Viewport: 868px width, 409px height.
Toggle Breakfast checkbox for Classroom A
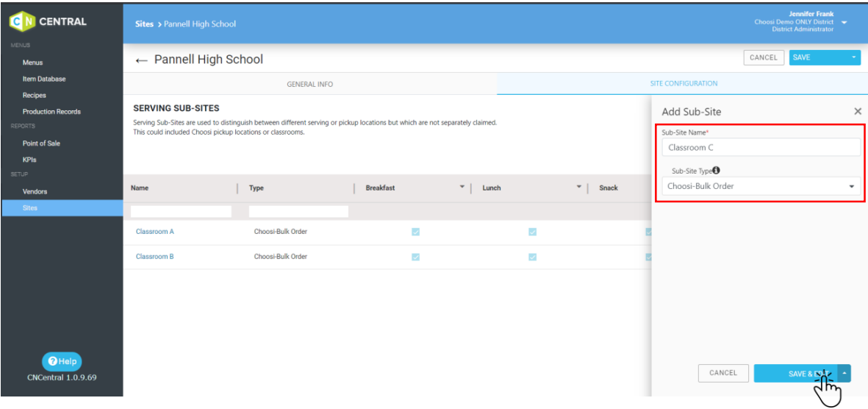416,232
